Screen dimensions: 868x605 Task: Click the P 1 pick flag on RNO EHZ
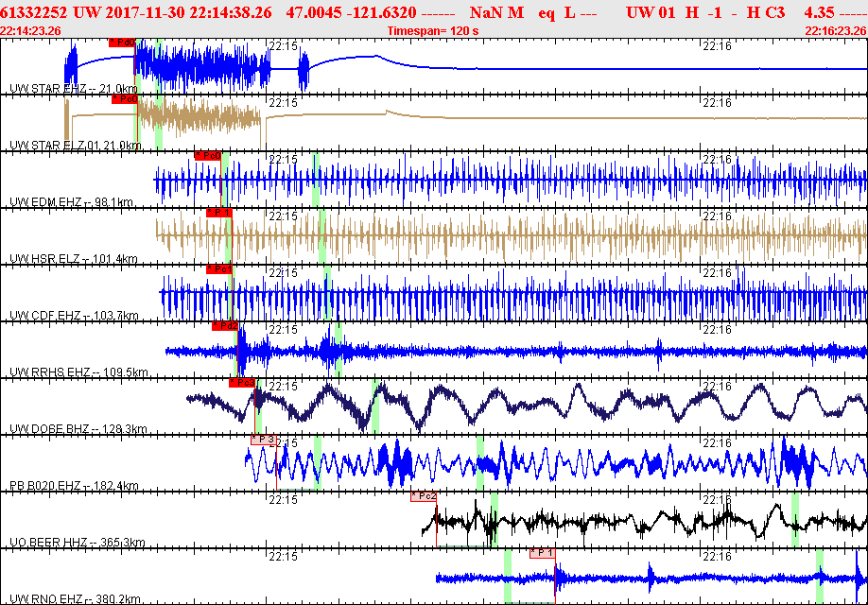pyautogui.click(x=542, y=553)
